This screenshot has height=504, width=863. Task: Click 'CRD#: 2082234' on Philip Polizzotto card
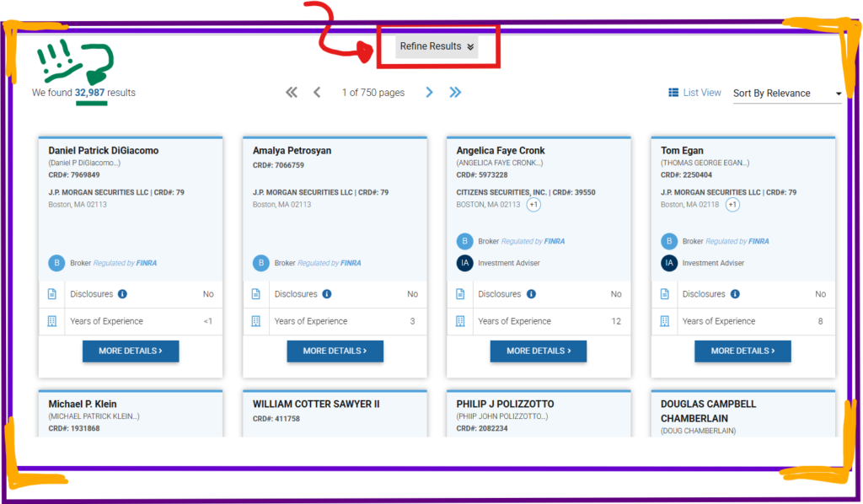(x=482, y=429)
